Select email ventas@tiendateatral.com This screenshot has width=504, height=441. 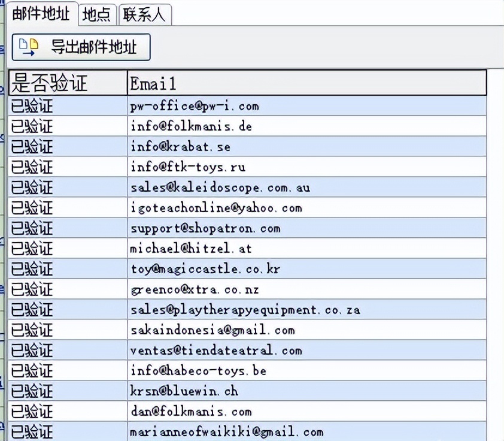[x=216, y=351]
